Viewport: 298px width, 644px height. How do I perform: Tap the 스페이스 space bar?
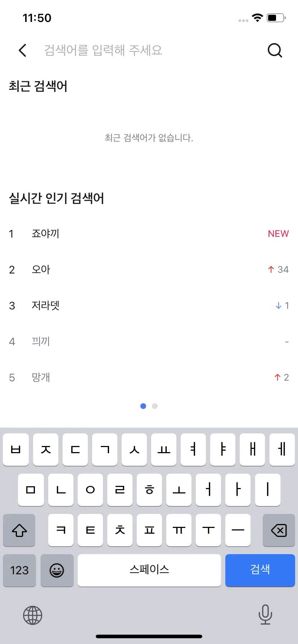pos(149,570)
